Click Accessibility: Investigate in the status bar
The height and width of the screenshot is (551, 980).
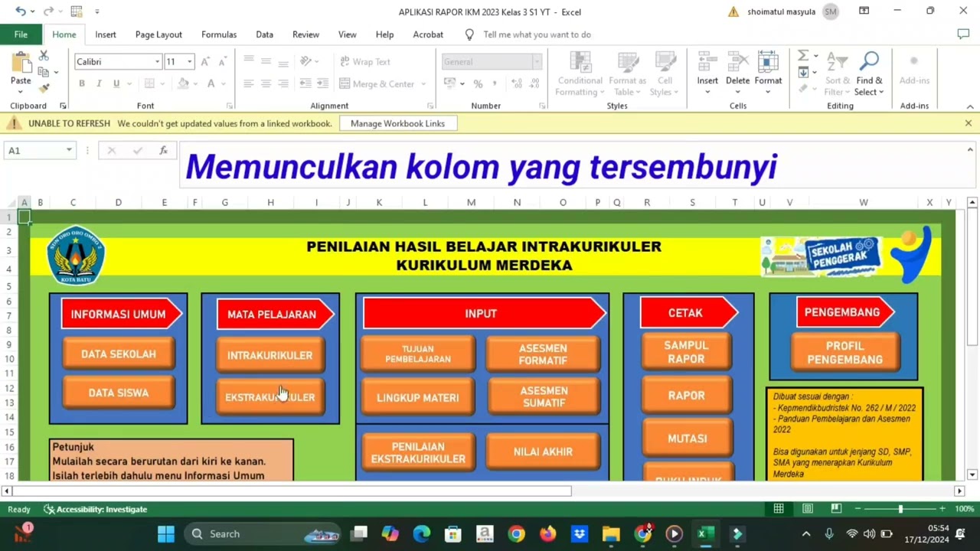point(95,509)
